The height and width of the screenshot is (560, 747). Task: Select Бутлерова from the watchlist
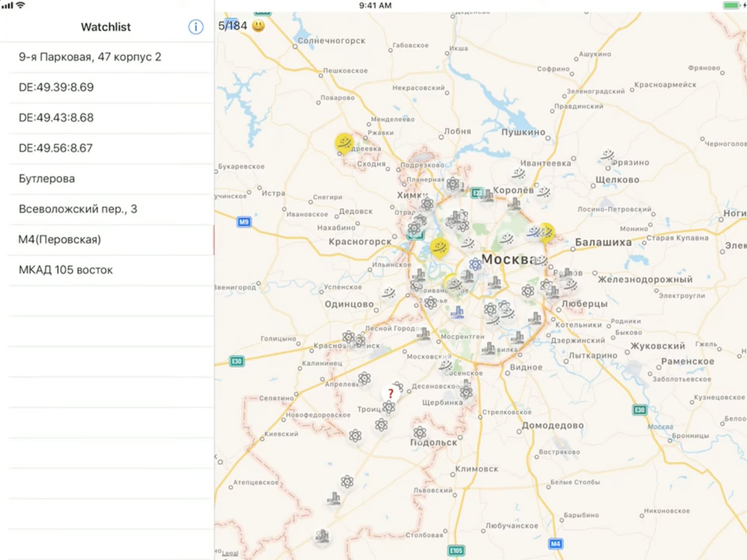pyautogui.click(x=47, y=179)
